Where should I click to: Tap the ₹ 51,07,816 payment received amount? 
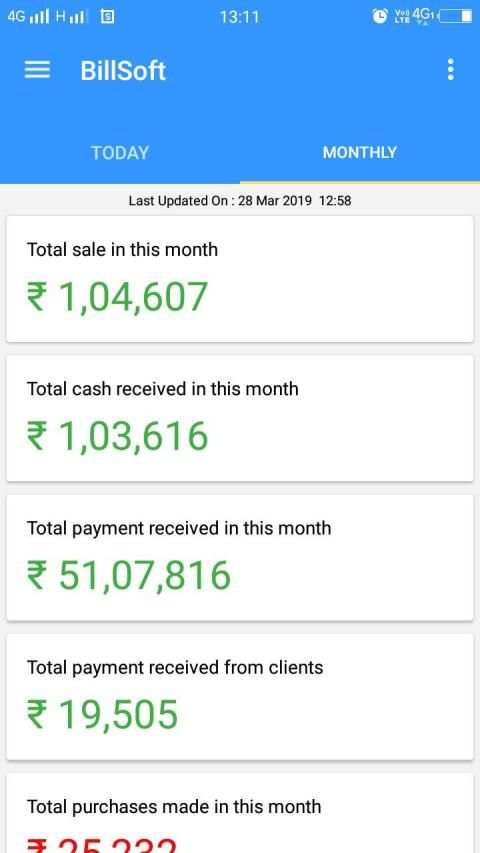point(129,576)
